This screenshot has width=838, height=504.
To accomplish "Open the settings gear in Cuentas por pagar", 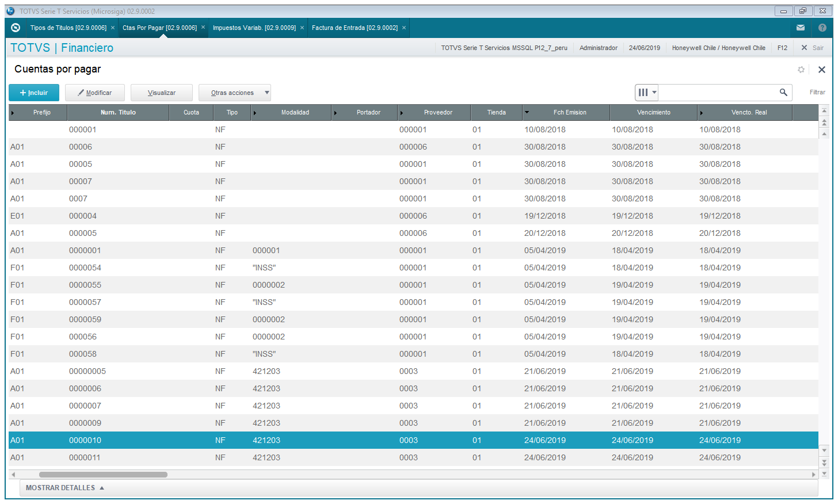I will [x=801, y=70].
